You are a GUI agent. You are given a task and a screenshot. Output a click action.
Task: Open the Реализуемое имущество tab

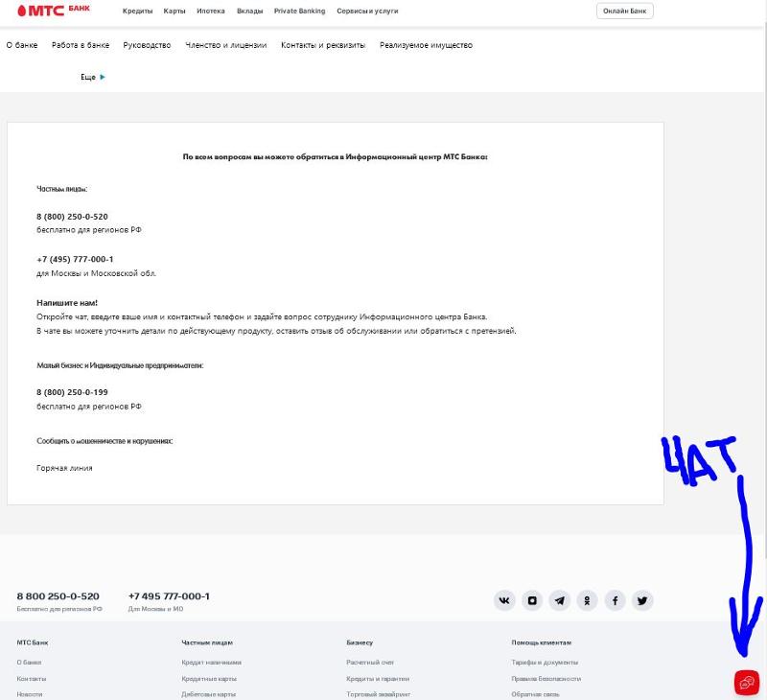(426, 44)
